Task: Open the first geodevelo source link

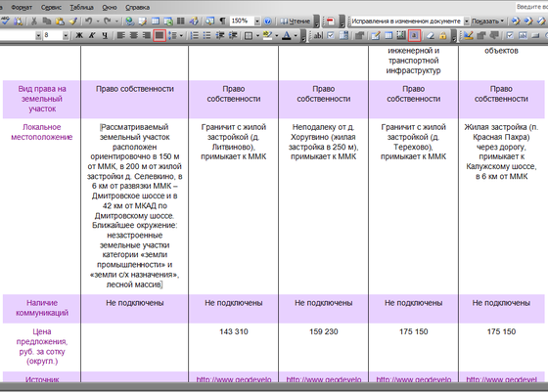Action: [x=234, y=379]
